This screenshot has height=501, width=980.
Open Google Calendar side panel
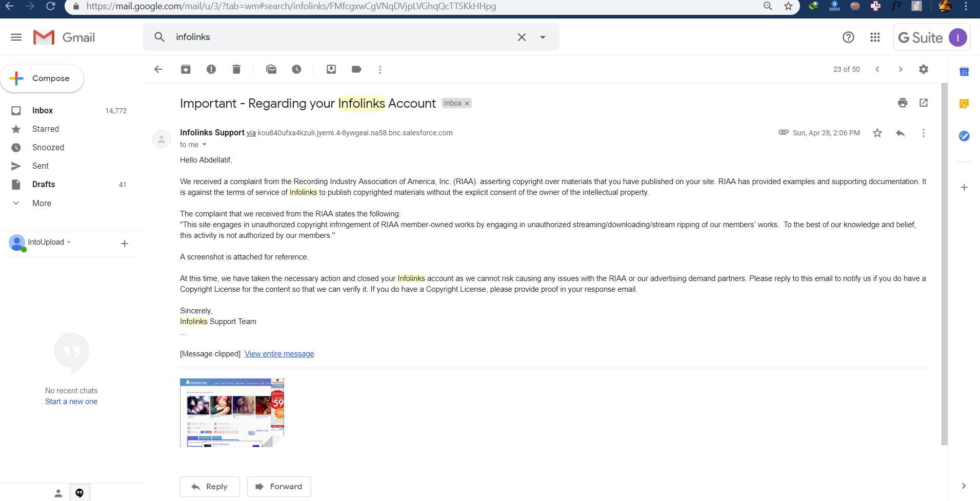coord(964,72)
